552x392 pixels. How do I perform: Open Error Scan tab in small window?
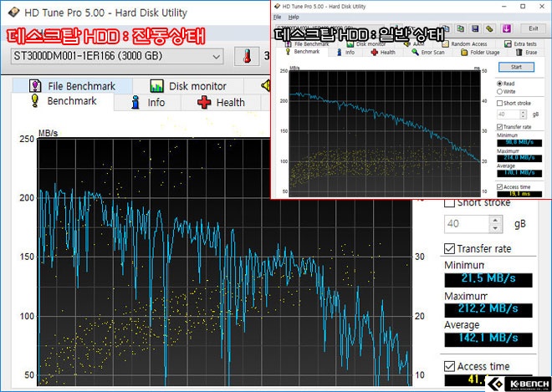pyautogui.click(x=427, y=53)
